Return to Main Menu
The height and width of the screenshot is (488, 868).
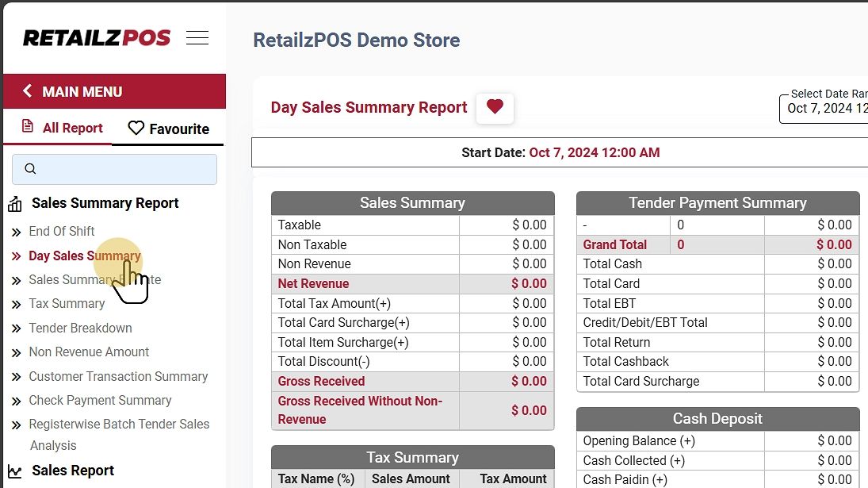click(82, 91)
